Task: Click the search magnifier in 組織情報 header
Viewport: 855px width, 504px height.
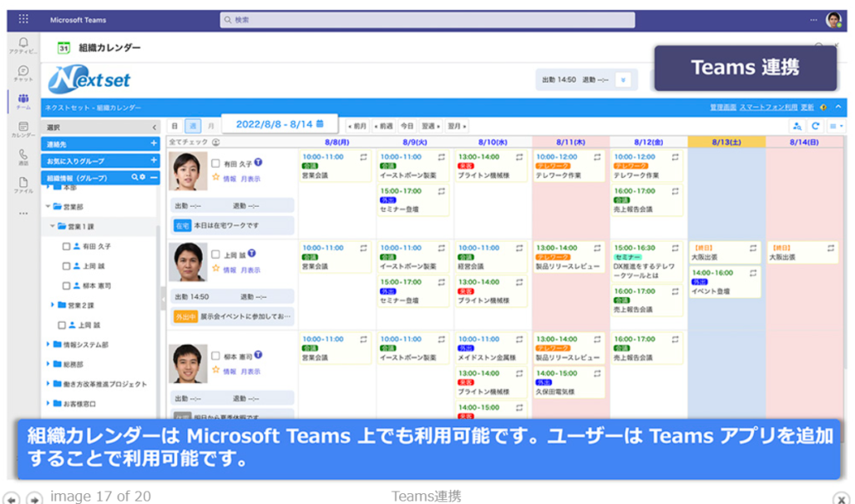Action: pyautogui.click(x=134, y=178)
